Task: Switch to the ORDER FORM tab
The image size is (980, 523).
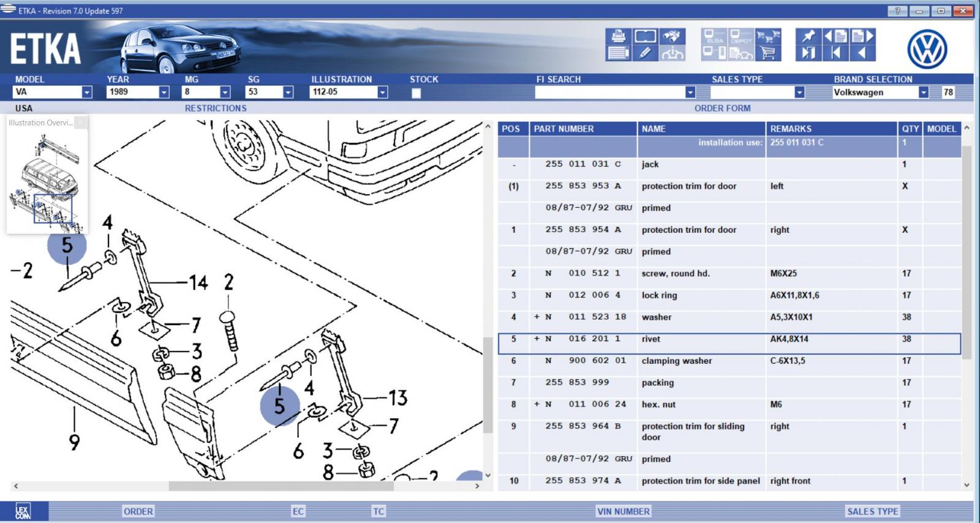Action: tap(722, 108)
